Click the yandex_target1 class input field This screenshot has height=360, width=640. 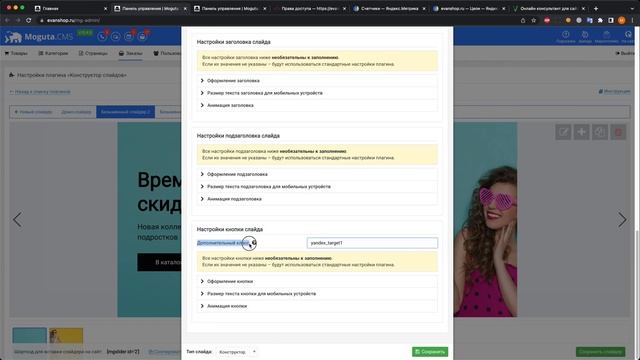pos(372,243)
